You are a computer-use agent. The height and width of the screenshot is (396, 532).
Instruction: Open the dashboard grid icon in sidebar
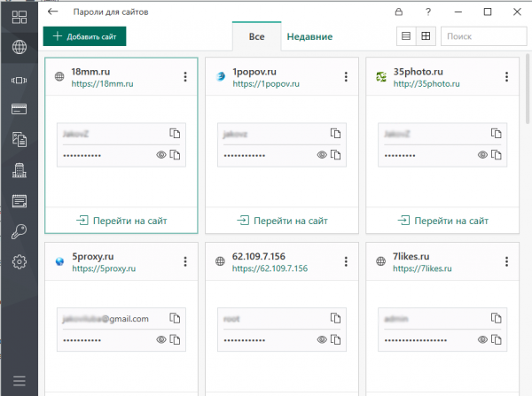point(20,17)
